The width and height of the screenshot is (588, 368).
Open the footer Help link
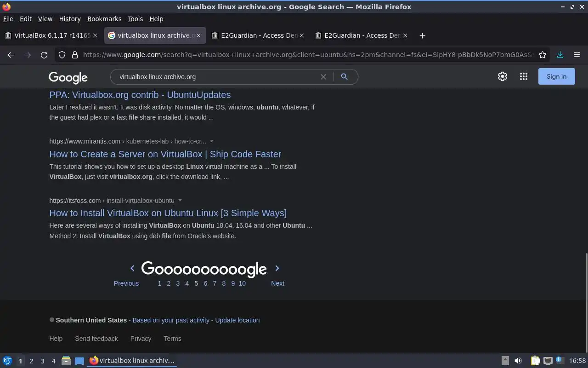(x=56, y=339)
